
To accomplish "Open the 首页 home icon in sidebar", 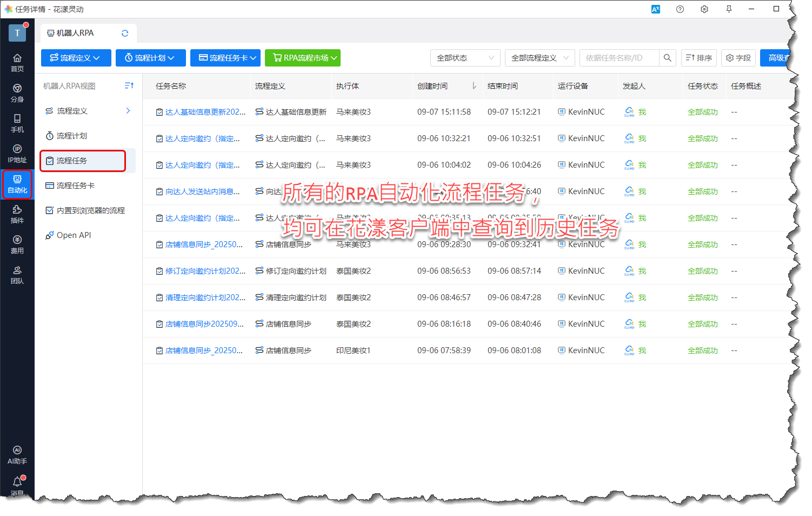I will coord(17,62).
